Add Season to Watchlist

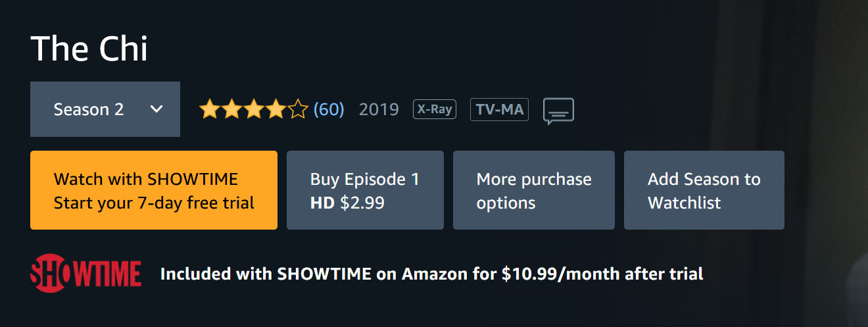point(704,190)
